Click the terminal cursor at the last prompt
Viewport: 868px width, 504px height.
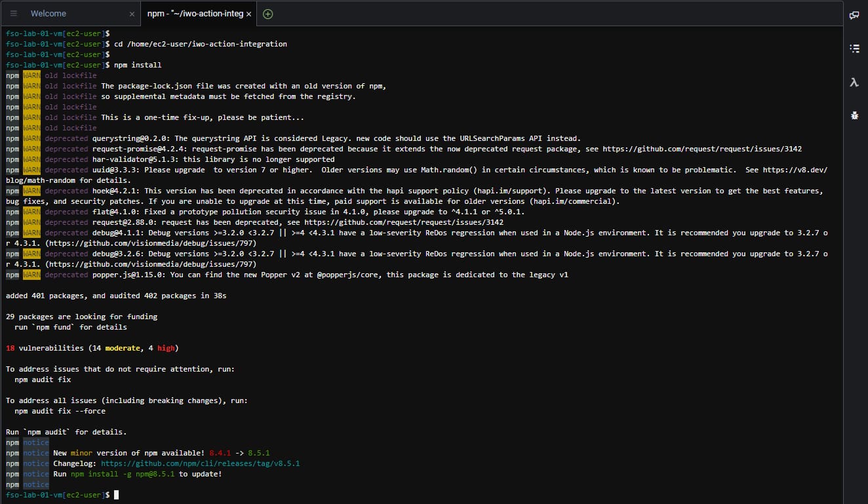coord(116,495)
